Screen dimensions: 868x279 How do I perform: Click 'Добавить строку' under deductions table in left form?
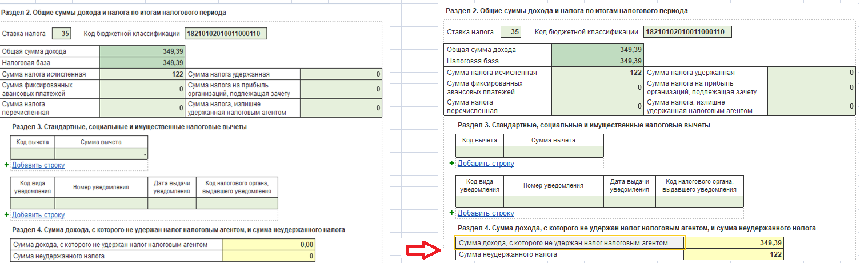pyautogui.click(x=38, y=165)
